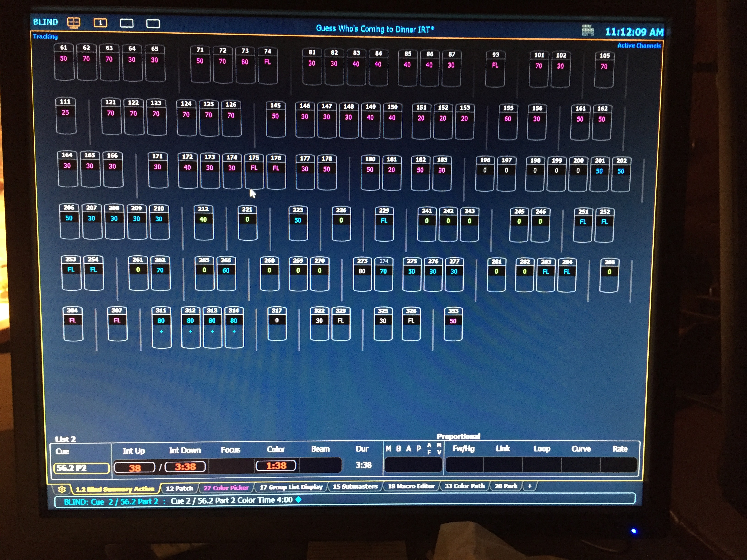The width and height of the screenshot is (747, 560).
Task: Switch to the 15 Submasters tab
Action: 355,486
